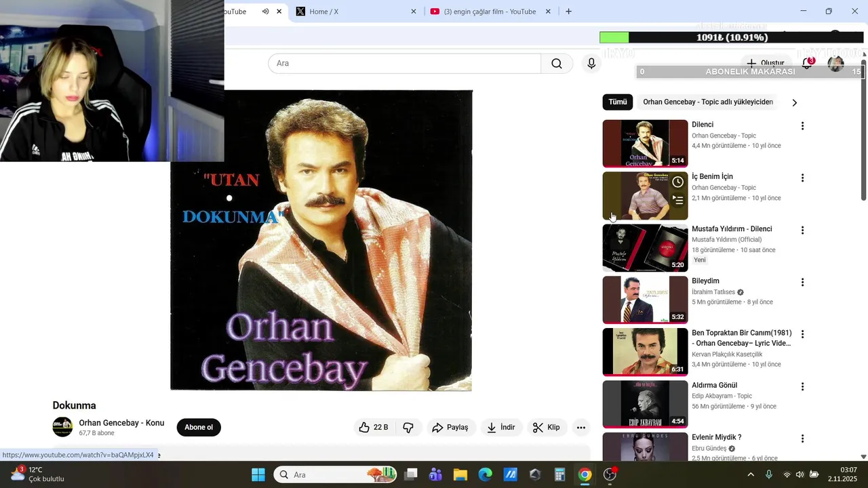Open more actions menu below video

coord(581,427)
